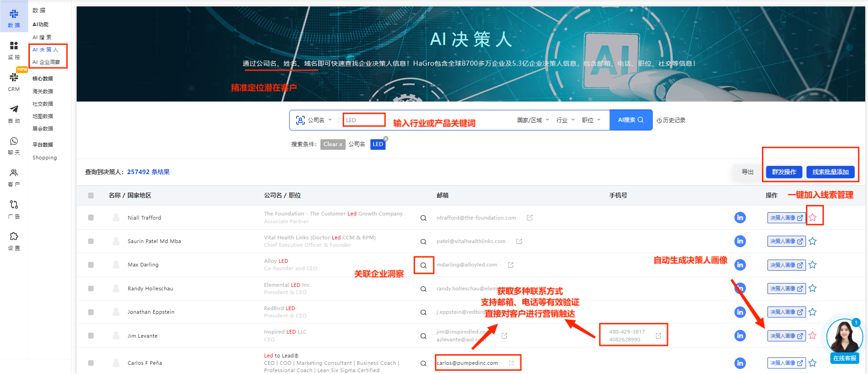Open the 客户 customers icon
The height and width of the screenshot is (374, 868).
pyautogui.click(x=14, y=177)
